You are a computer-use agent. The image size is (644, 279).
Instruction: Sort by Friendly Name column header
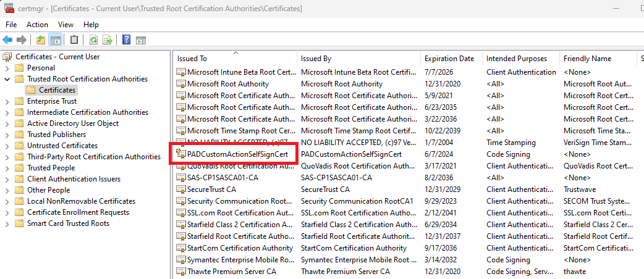(x=598, y=59)
